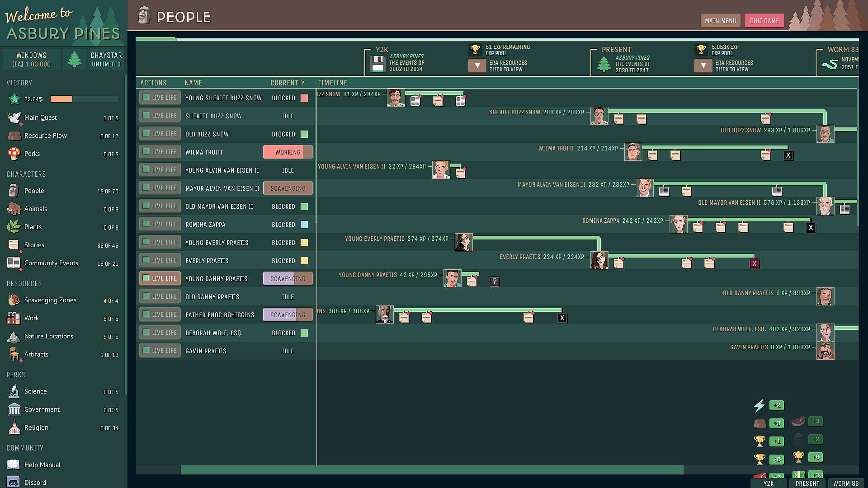Toggle Live Life for Young Danny Praetis
This screenshot has width=868, height=488.
(x=160, y=278)
